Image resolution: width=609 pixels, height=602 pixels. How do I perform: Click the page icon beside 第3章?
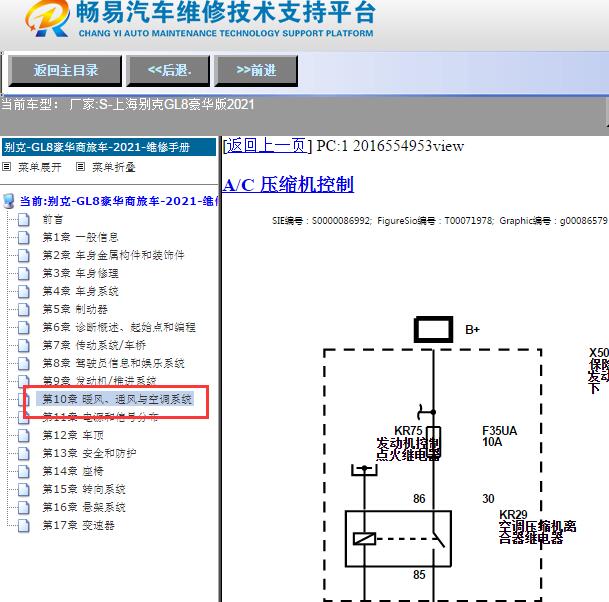[24, 273]
